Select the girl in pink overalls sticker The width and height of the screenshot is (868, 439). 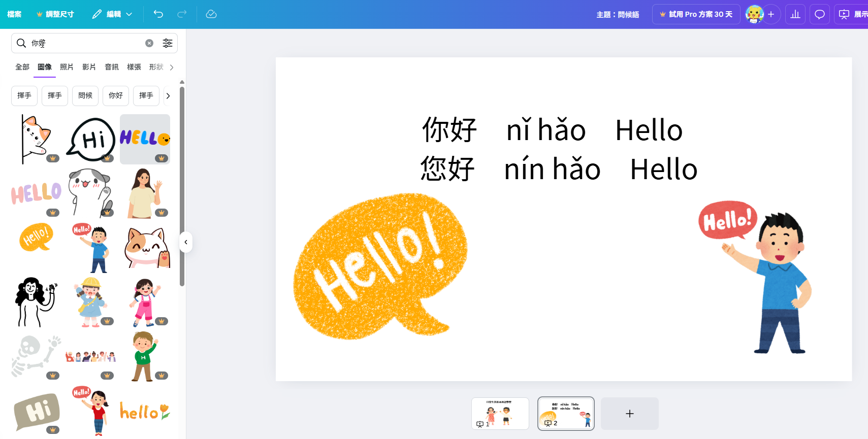click(x=145, y=302)
